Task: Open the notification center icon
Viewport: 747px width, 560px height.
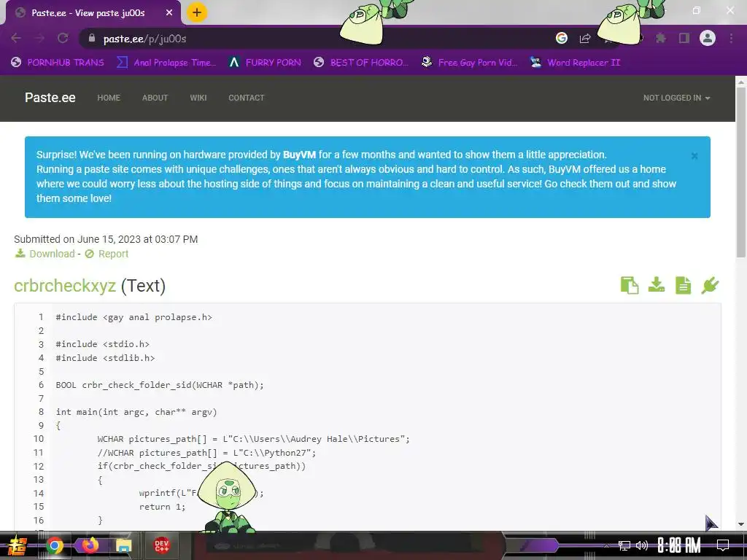Action: [x=723, y=545]
